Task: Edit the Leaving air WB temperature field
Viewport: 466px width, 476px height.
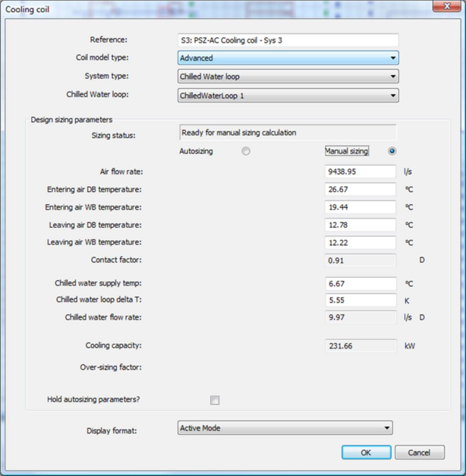Action: 361,243
